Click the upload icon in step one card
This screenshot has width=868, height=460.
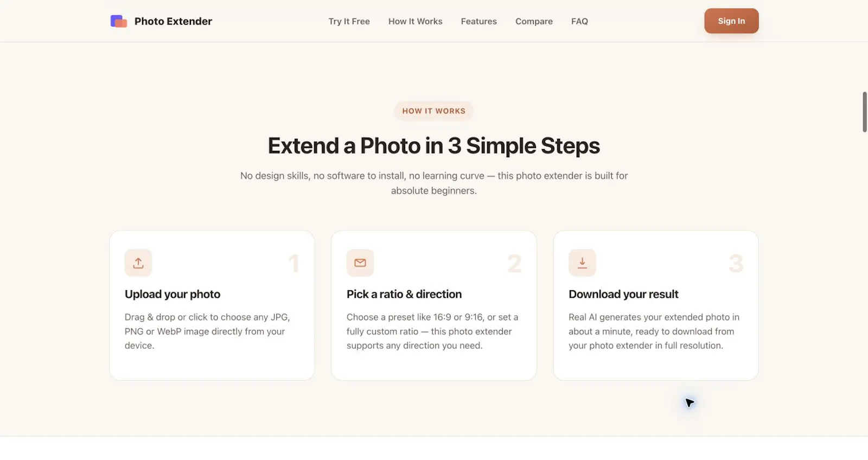(x=138, y=263)
